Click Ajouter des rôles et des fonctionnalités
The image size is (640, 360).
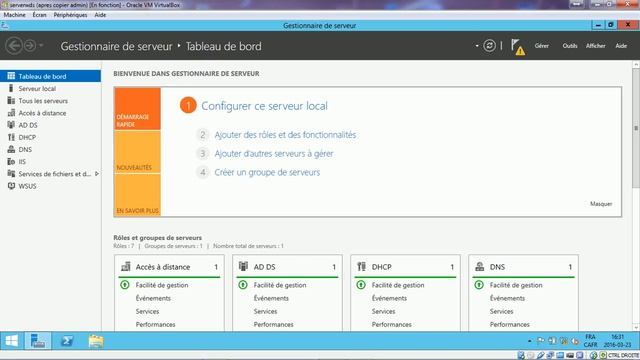click(x=285, y=135)
